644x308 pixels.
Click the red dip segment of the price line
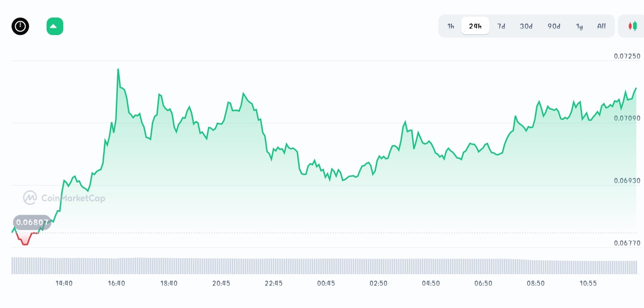(x=25, y=240)
